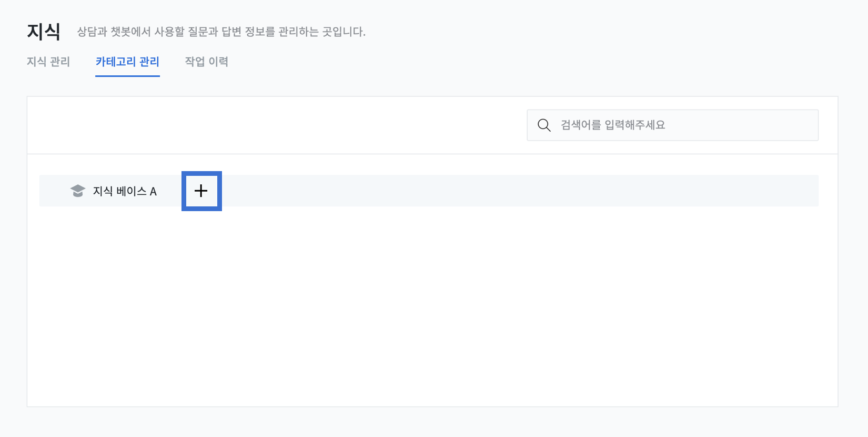The width and height of the screenshot is (868, 437).
Task: Return to knowledge management tab 지식 관리
Action: coord(48,62)
